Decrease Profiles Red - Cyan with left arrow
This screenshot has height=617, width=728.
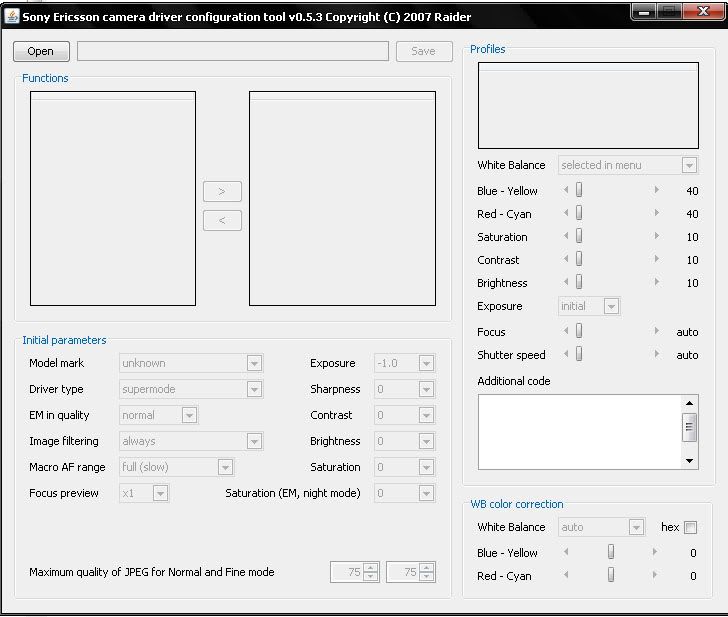[x=566, y=213]
